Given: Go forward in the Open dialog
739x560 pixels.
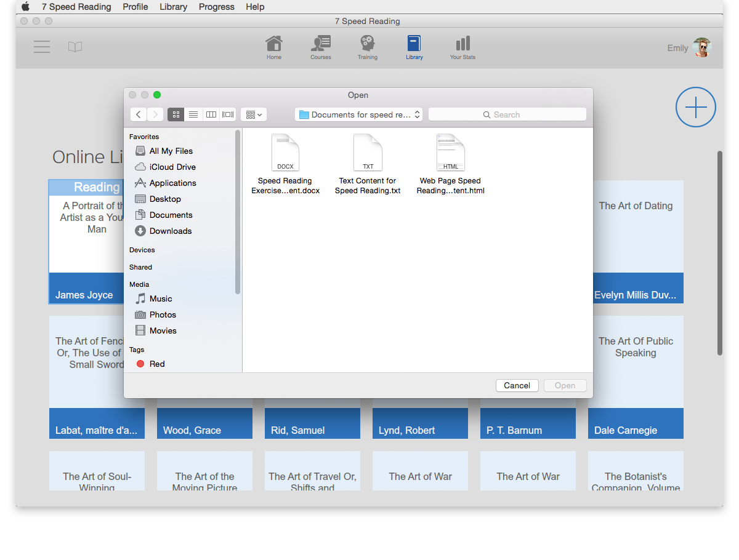Looking at the screenshot, I should pos(155,114).
